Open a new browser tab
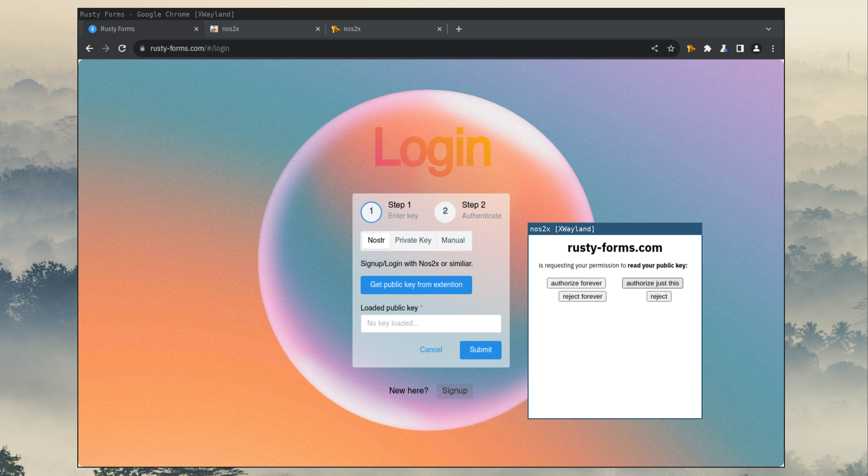Image resolution: width=868 pixels, height=476 pixels. click(x=459, y=29)
